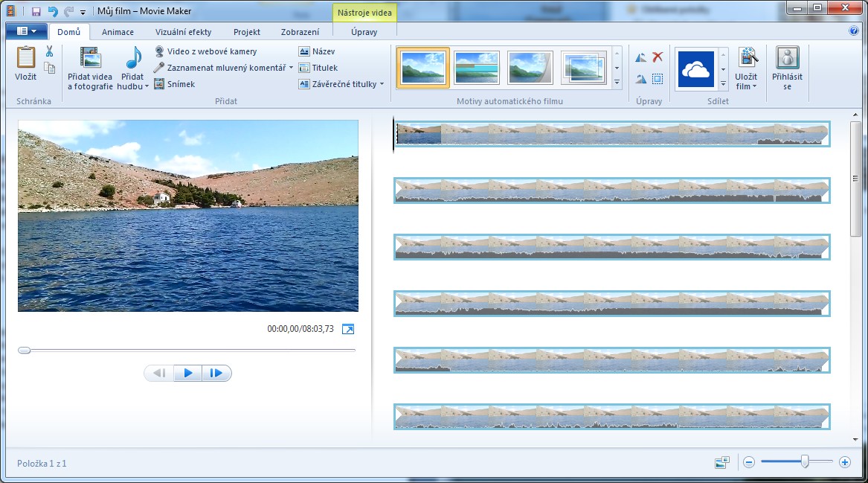Switch to Vizuální efekty tab
The height and width of the screenshot is (483, 868).
[183, 31]
